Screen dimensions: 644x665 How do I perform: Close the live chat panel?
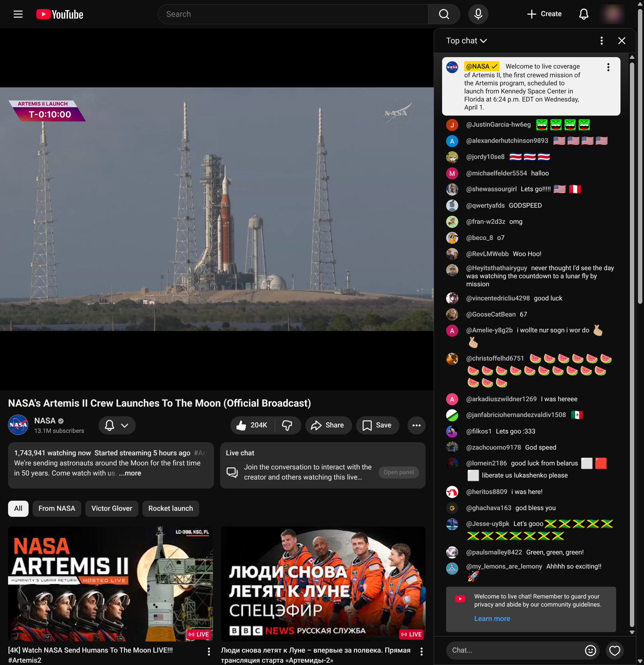[x=621, y=41]
